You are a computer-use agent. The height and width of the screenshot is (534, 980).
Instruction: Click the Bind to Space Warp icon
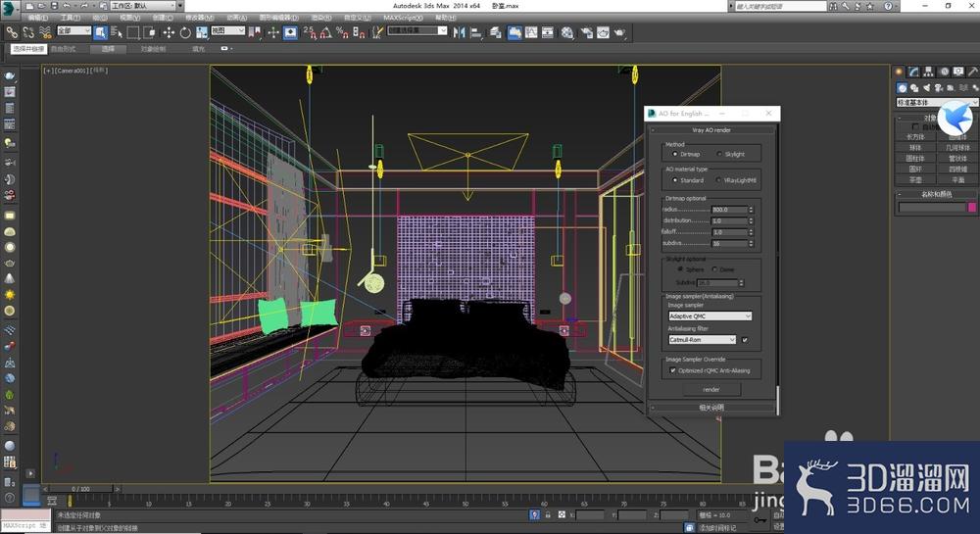point(45,32)
